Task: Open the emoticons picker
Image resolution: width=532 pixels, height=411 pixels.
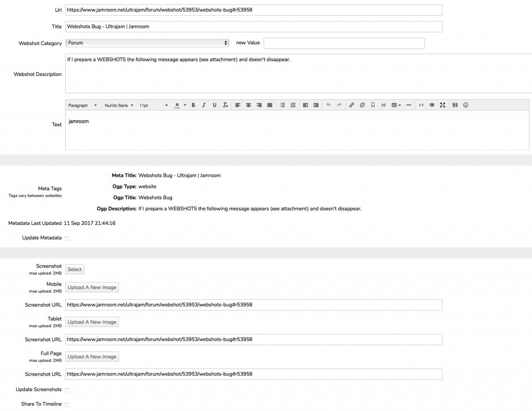Action: coord(466,105)
